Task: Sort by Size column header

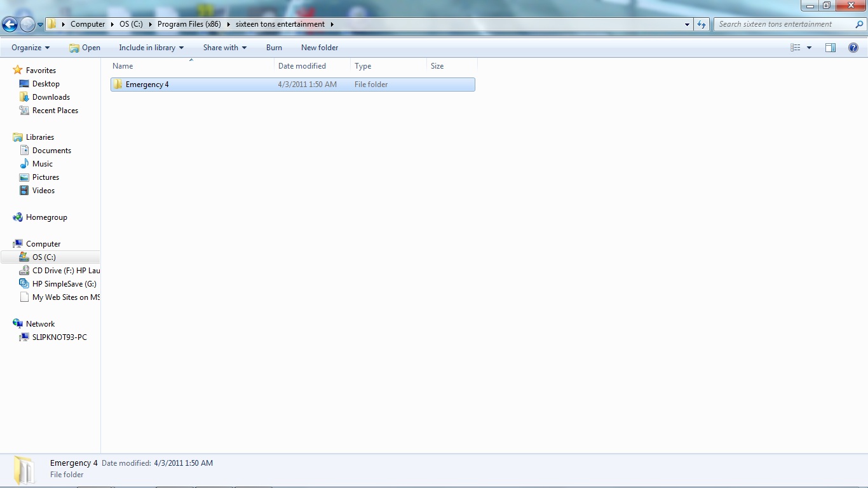Action: click(x=452, y=66)
